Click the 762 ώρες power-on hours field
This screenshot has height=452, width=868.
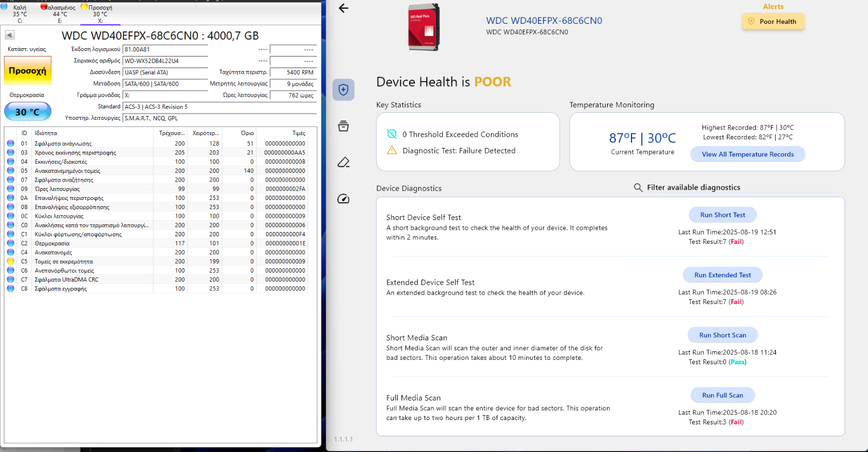(x=293, y=95)
